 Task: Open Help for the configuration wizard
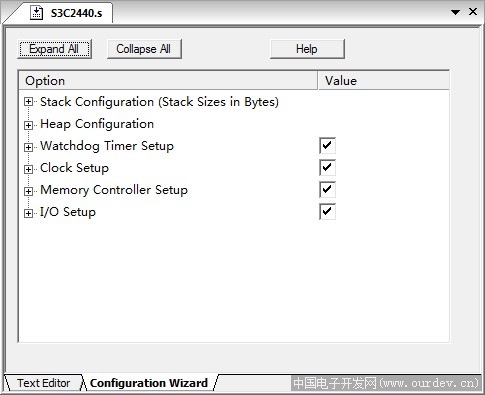(307, 49)
